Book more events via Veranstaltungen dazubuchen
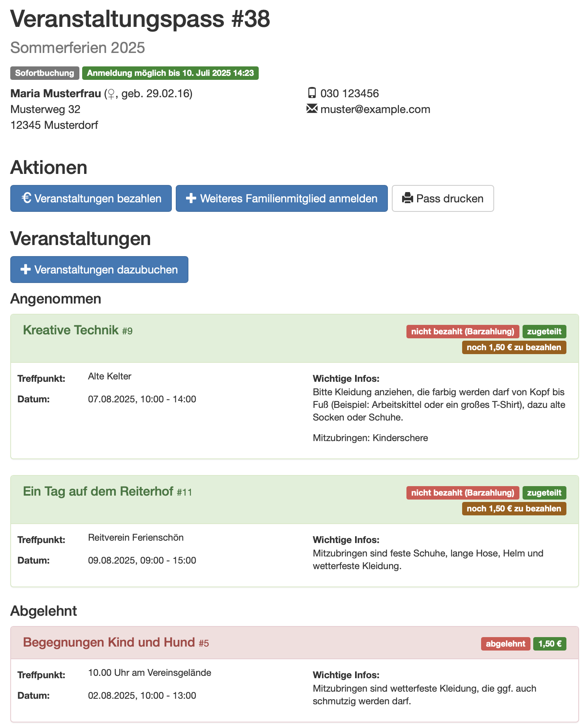The width and height of the screenshot is (583, 728). coord(99,270)
